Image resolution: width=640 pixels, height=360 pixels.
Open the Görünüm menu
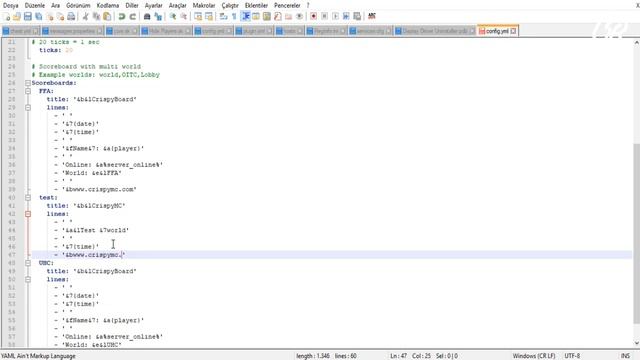78,5
